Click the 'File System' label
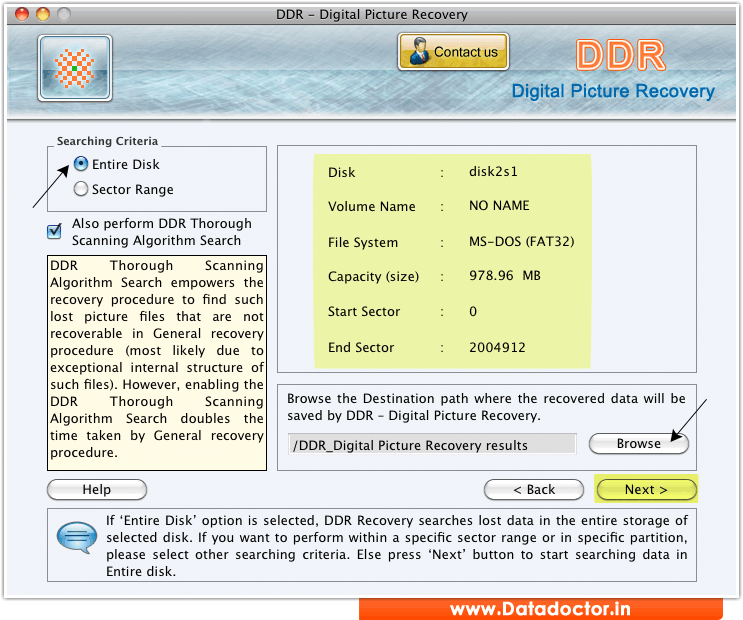The image size is (743, 620). 363,243
